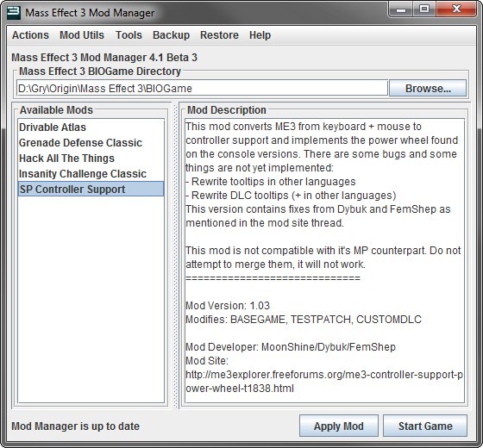Viewport: 483px width, 448px height.
Task: Open the Actions menu
Action: 30,35
